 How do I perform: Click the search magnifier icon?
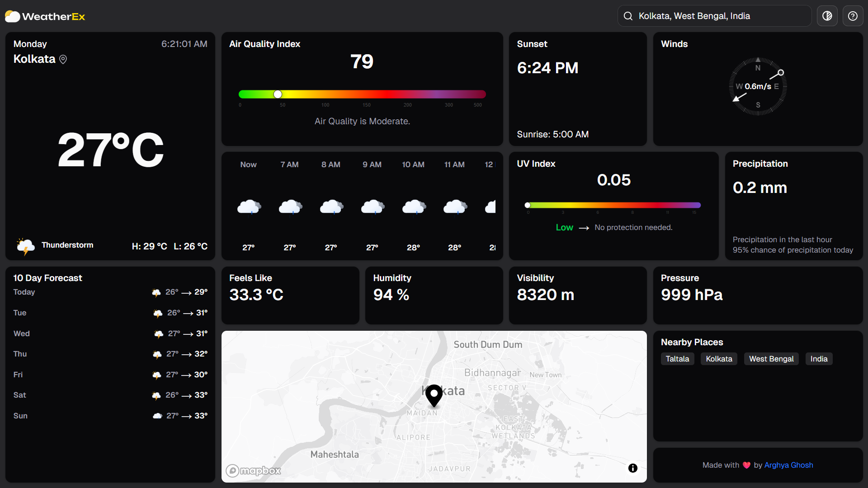click(628, 16)
